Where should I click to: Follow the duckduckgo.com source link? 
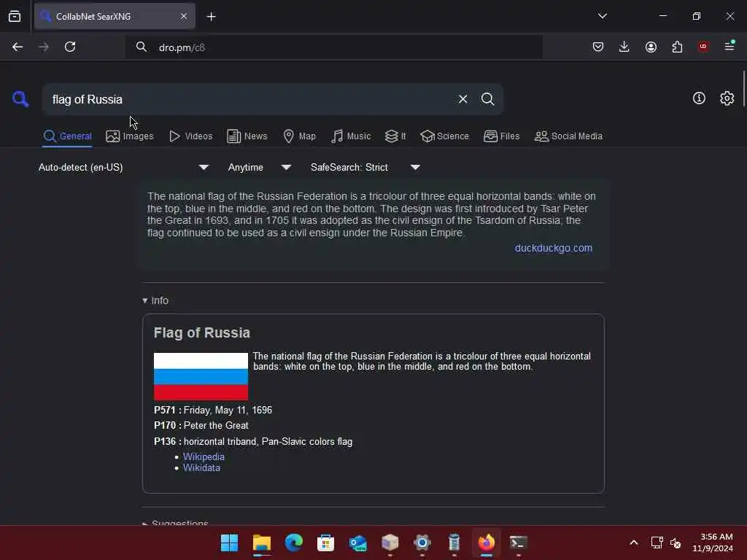(x=553, y=248)
